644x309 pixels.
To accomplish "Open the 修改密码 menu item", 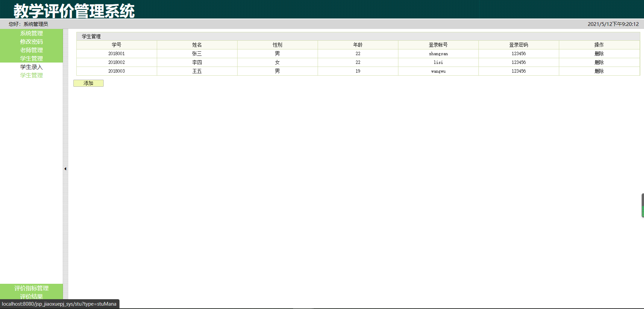I will coord(31,42).
